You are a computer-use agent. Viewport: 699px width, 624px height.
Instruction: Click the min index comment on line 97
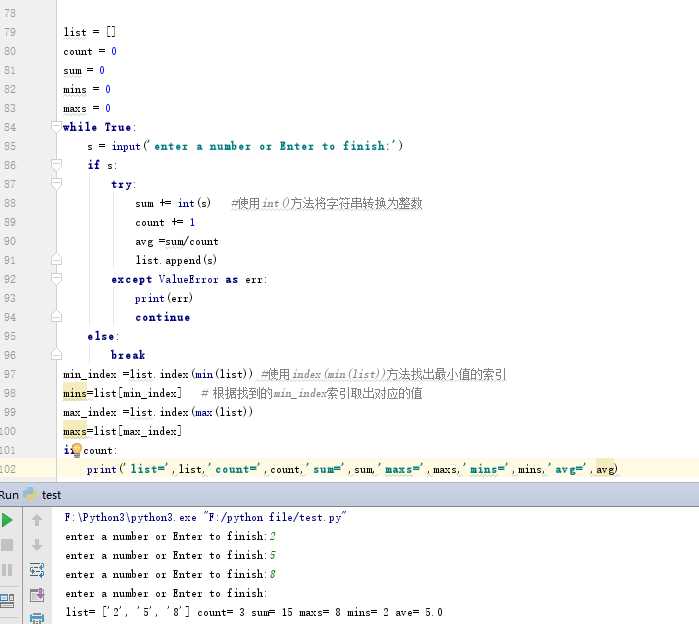[x=383, y=374]
